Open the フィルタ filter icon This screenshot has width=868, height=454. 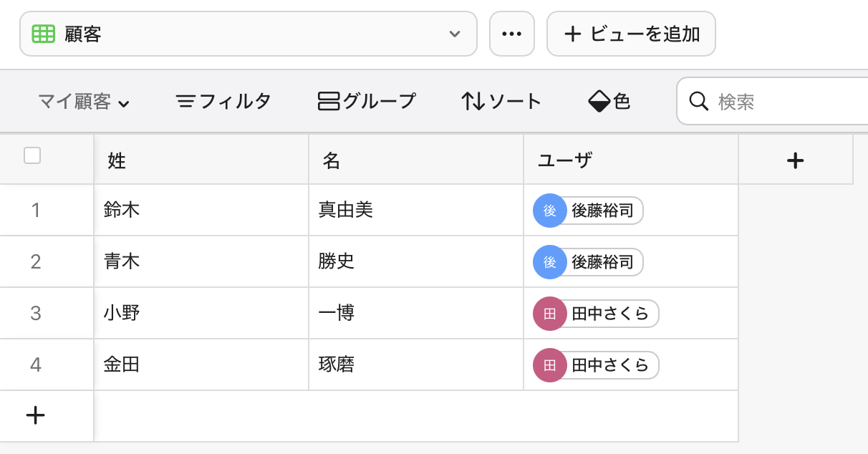(x=185, y=101)
